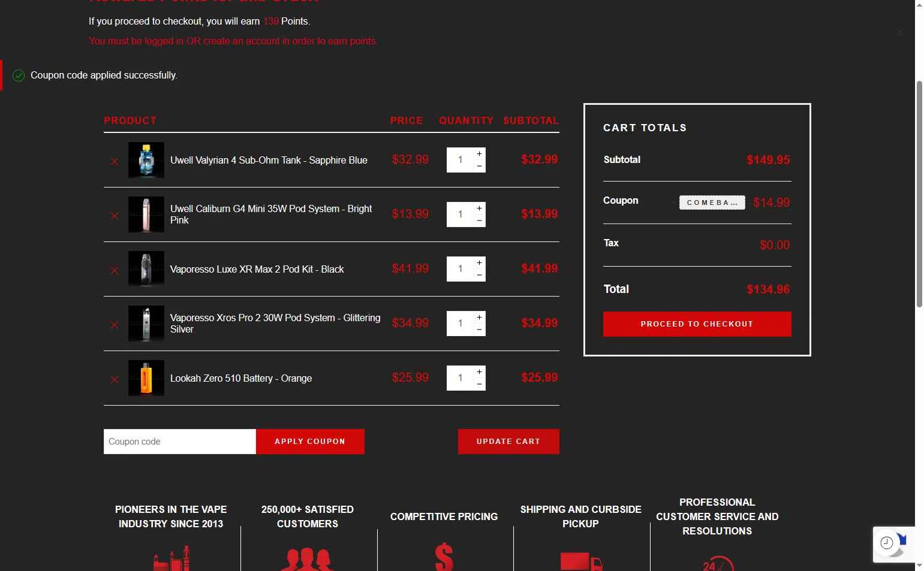Click the quantity field for Vaporesso Luxe XR
Viewport: 924px width, 571px height.
pyautogui.click(x=460, y=269)
